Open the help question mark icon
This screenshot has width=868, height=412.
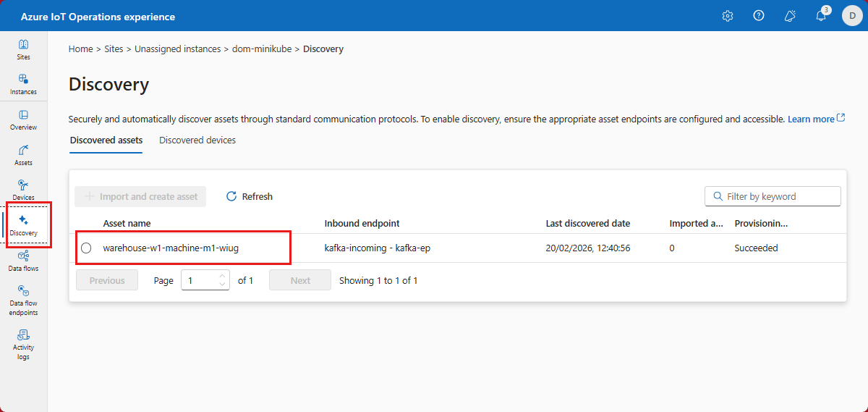(x=759, y=16)
